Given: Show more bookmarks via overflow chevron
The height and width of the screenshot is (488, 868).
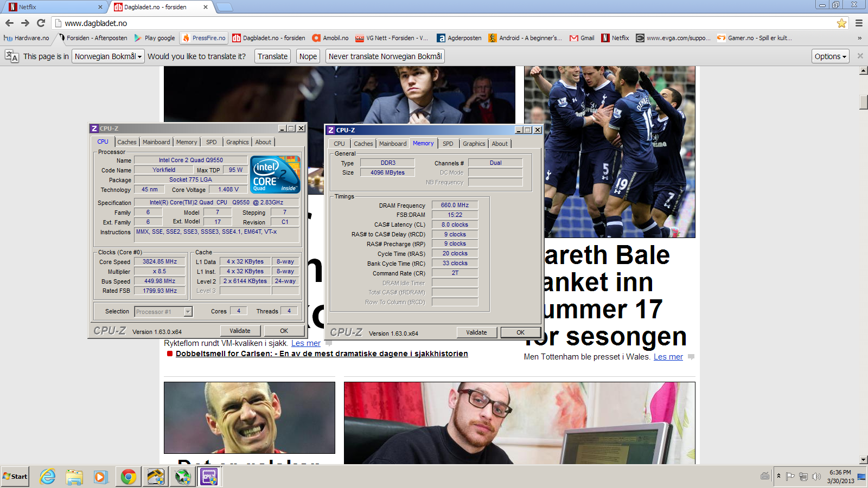Looking at the screenshot, I should coord(859,38).
